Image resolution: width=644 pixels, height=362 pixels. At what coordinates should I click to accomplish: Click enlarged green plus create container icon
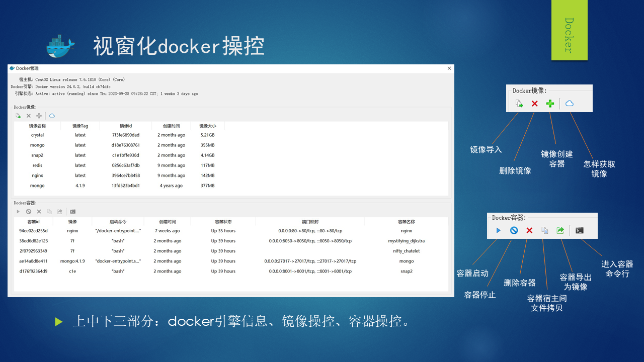(x=550, y=104)
